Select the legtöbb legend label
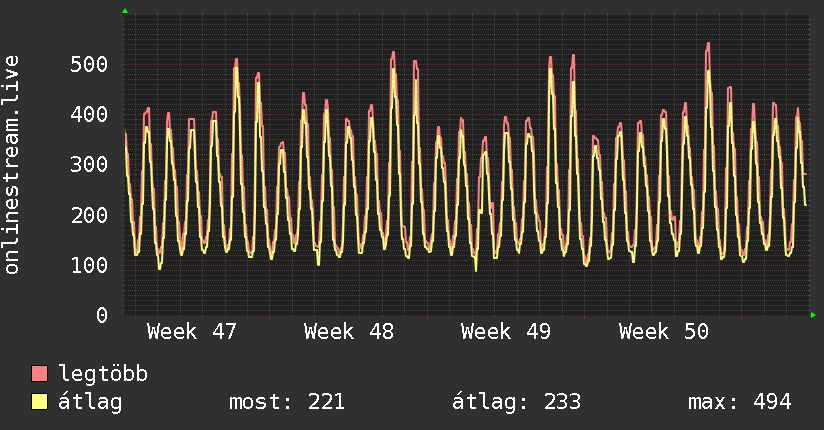This screenshot has width=824, height=430. (103, 374)
